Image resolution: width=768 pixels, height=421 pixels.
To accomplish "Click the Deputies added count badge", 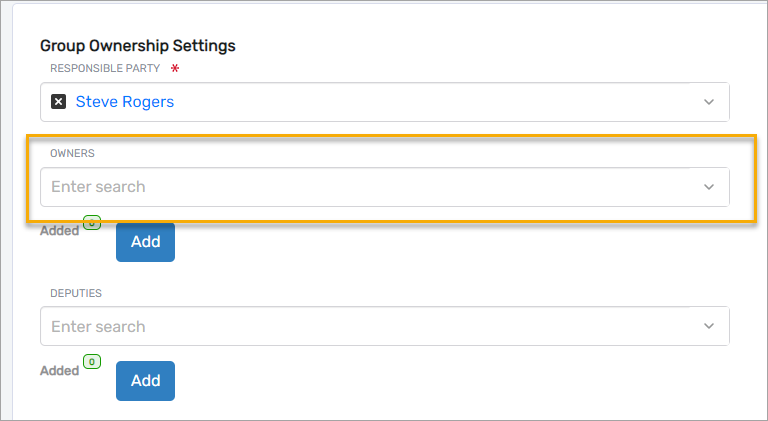I will click(x=92, y=362).
